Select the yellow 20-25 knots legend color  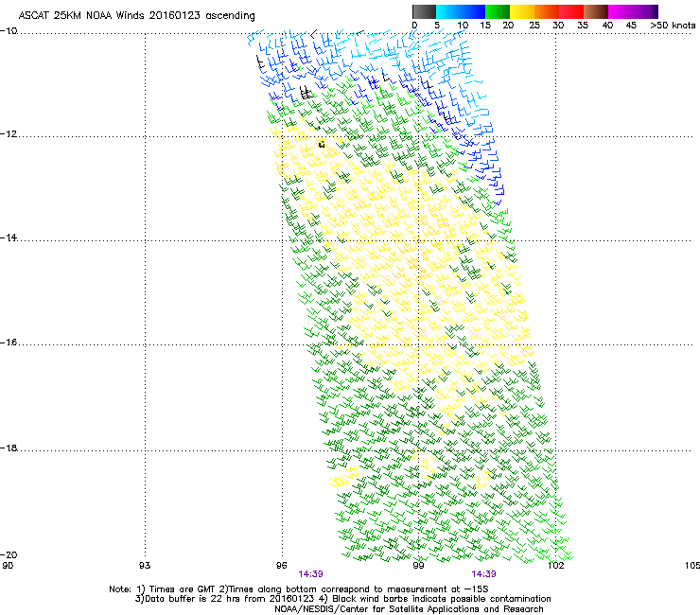click(x=522, y=11)
